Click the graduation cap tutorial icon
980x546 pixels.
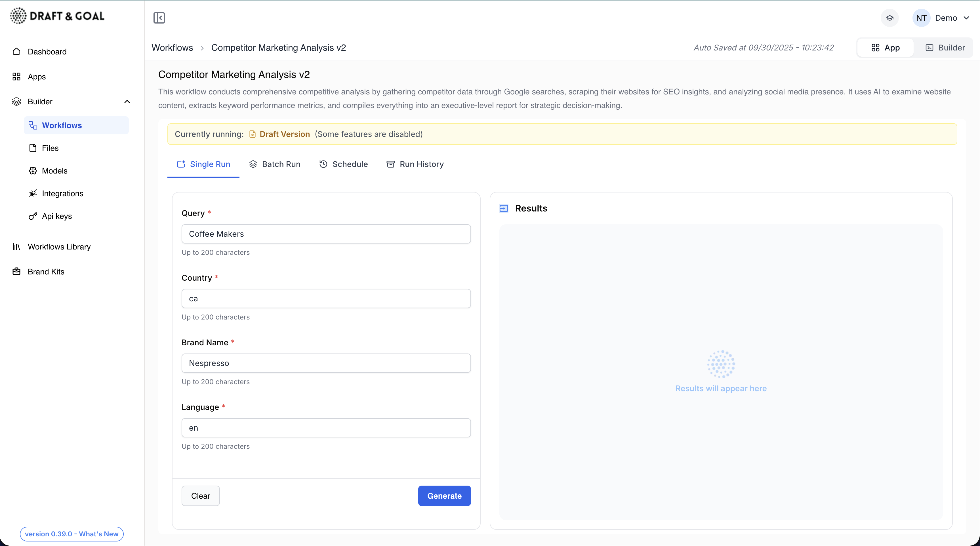[x=889, y=18]
